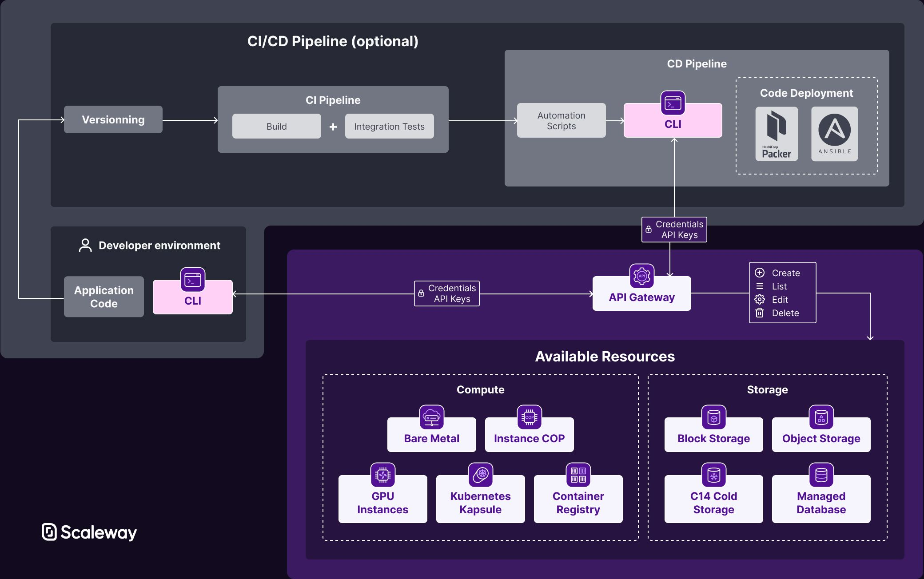Screen dimensions: 924x579
Task: Select the C14 Cold Storage snowflake icon
Action: pos(713,475)
